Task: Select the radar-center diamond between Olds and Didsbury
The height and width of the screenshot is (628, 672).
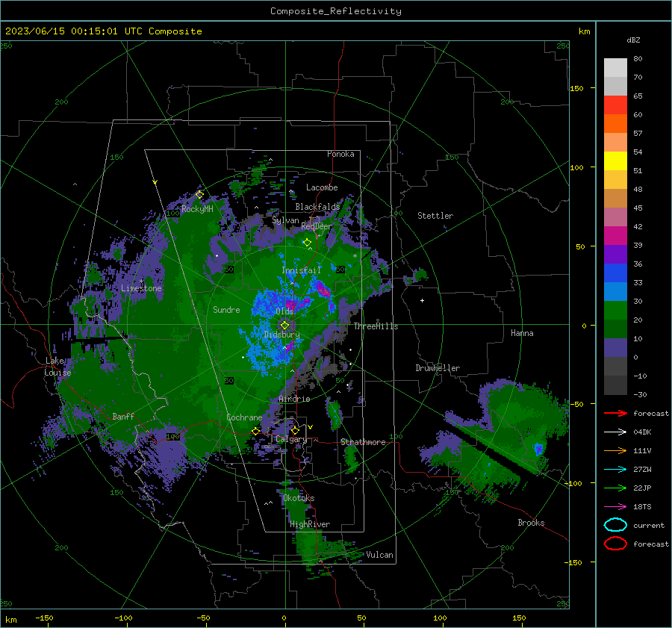Action: (x=285, y=325)
